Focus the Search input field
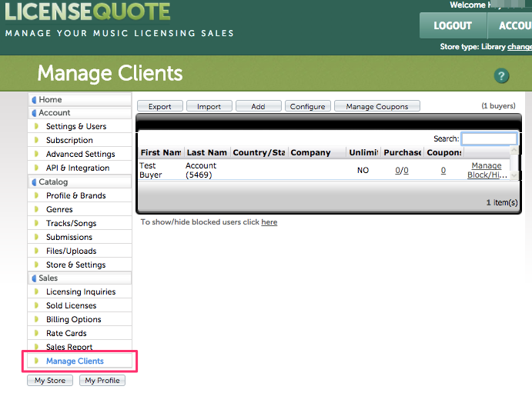This screenshot has width=532, height=393. pos(489,139)
